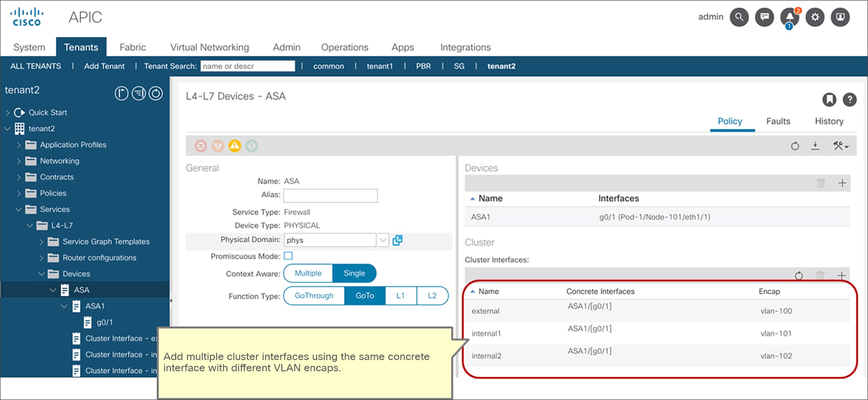Image resolution: width=868 pixels, height=400 pixels.
Task: Open the settings gear icon
Action: (x=815, y=17)
